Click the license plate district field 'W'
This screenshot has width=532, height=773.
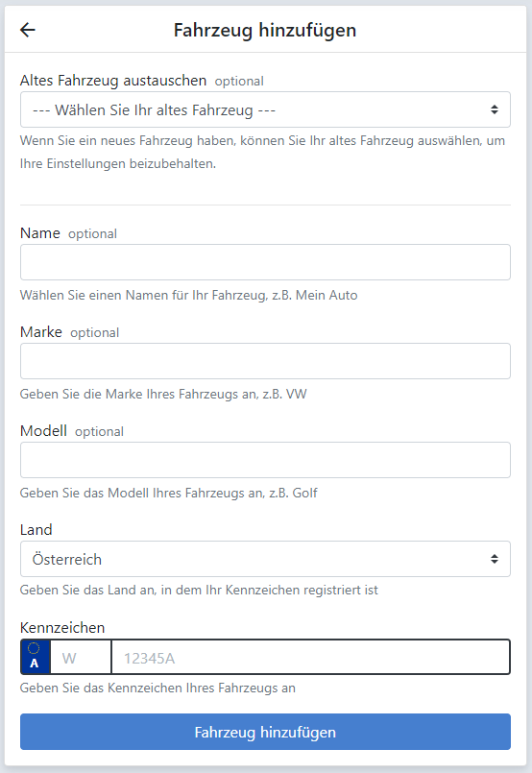click(81, 657)
